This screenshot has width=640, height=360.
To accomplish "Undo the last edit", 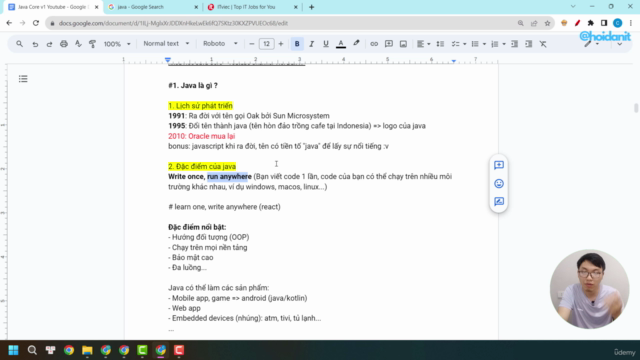I will (35, 44).
